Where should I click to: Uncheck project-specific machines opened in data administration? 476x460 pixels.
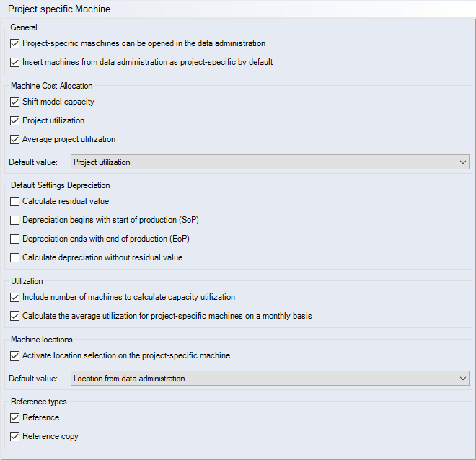(15, 43)
